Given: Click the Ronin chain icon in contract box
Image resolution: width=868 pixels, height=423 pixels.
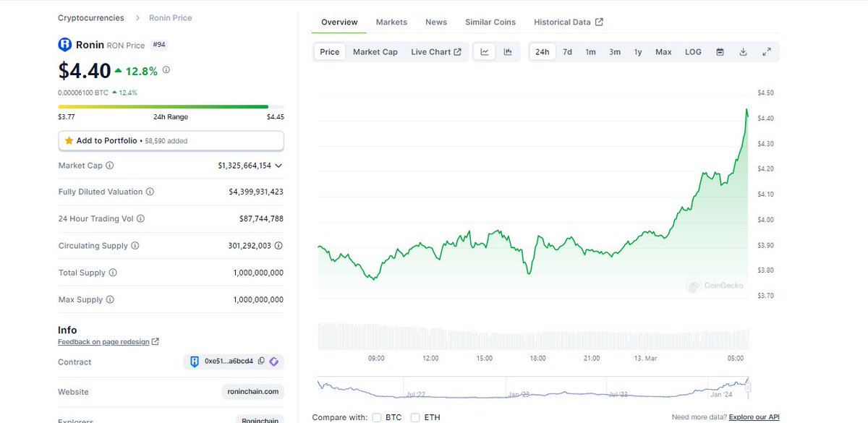Looking at the screenshot, I should coord(195,361).
